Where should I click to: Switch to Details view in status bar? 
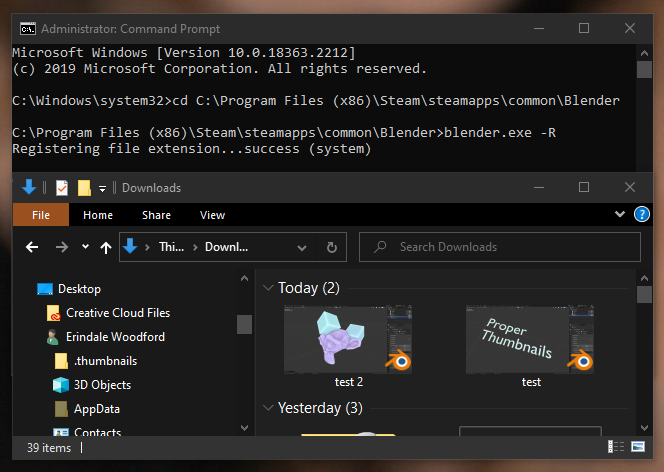(x=616, y=447)
